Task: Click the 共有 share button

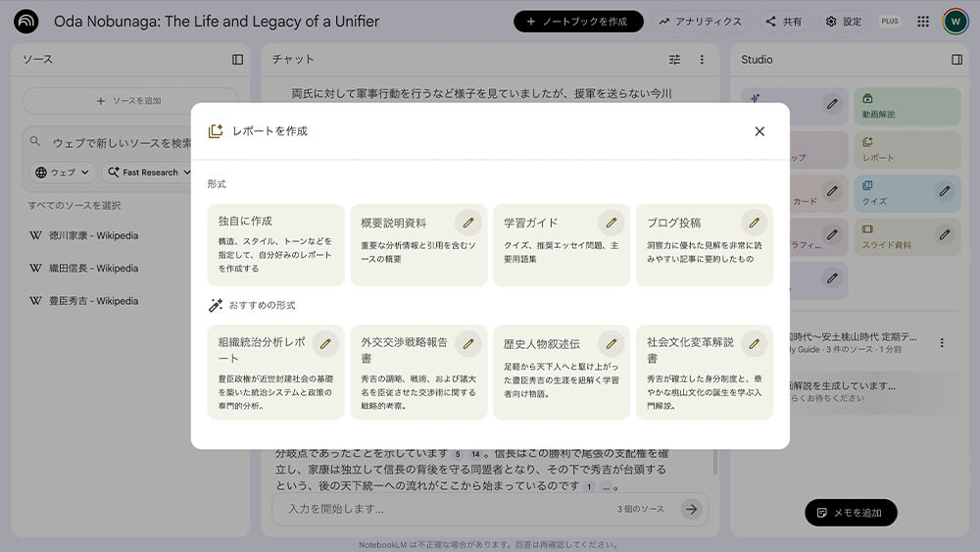Action: click(783, 22)
